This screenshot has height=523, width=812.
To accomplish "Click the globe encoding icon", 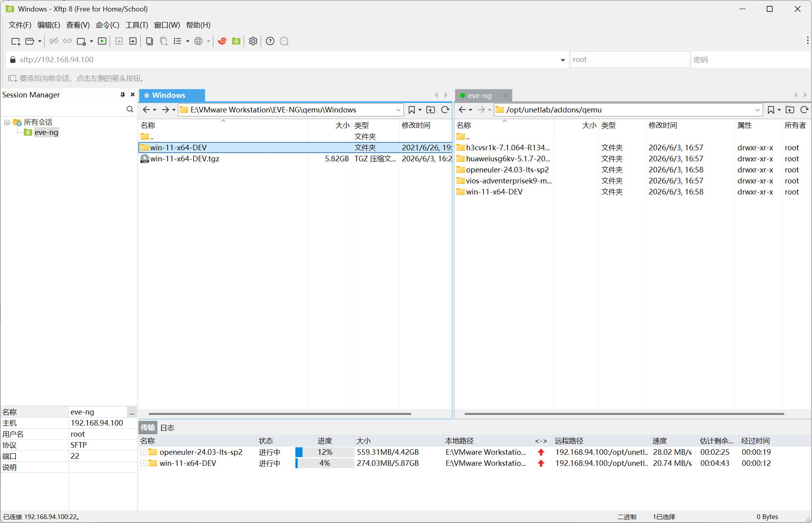I will (198, 41).
